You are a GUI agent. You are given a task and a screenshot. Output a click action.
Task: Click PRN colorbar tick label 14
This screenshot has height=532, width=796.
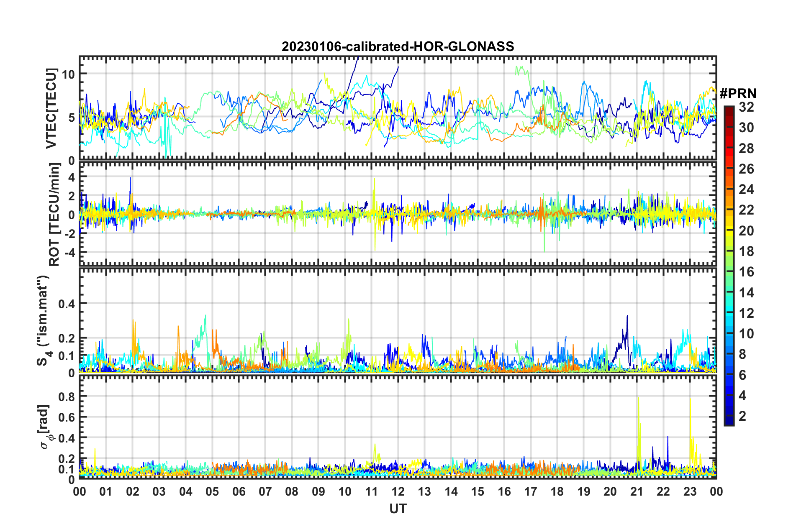(746, 293)
